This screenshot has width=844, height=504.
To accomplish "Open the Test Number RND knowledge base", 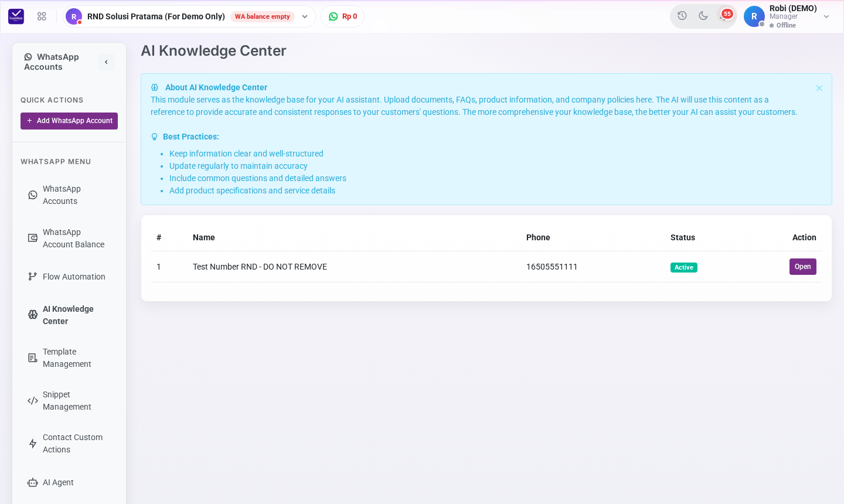I will [803, 267].
